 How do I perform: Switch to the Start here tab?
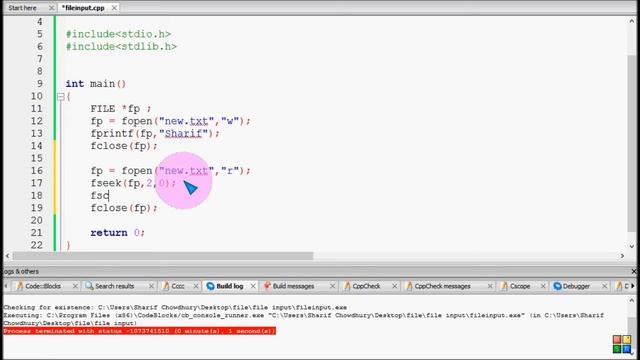(x=22, y=8)
